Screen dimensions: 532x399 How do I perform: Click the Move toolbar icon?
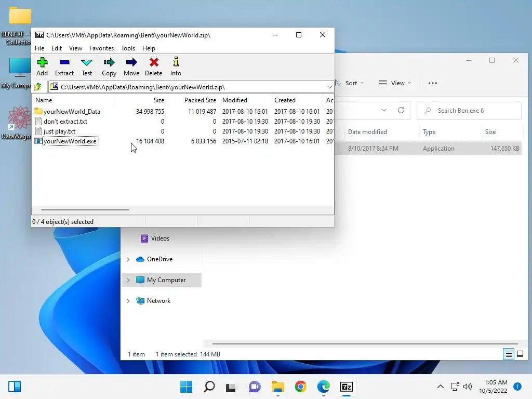coord(131,66)
